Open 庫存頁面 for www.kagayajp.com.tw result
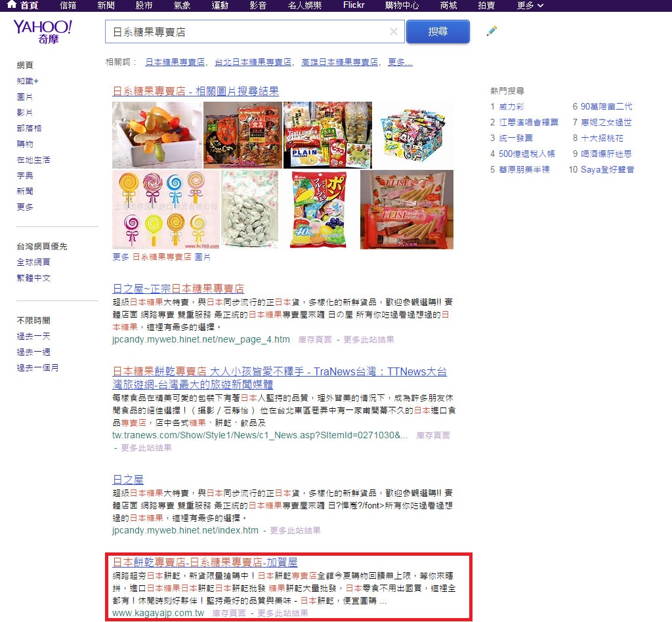 [x=229, y=613]
